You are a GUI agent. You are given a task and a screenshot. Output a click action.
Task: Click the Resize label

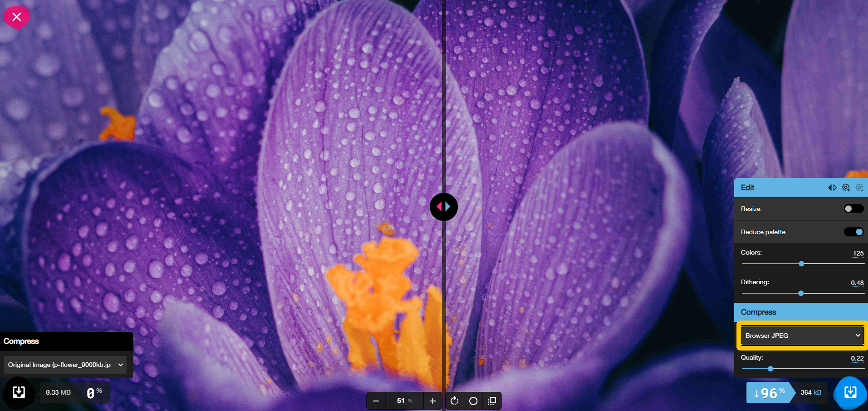click(751, 209)
